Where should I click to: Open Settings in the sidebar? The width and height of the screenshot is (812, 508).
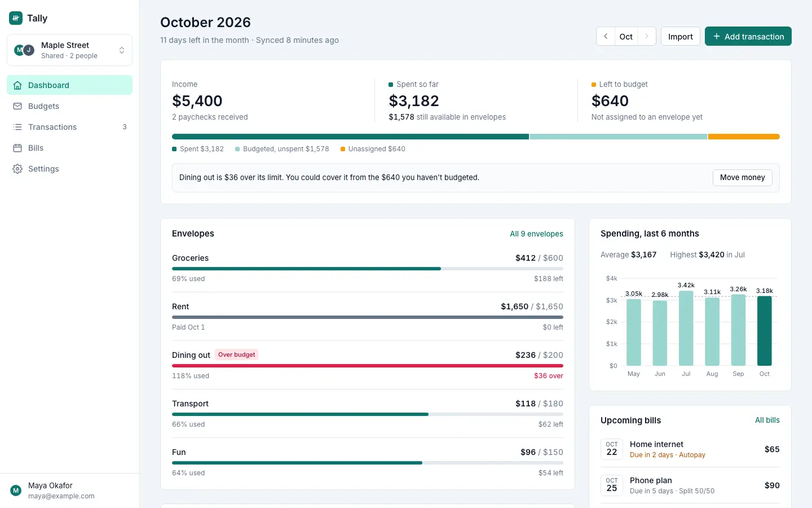point(70,169)
